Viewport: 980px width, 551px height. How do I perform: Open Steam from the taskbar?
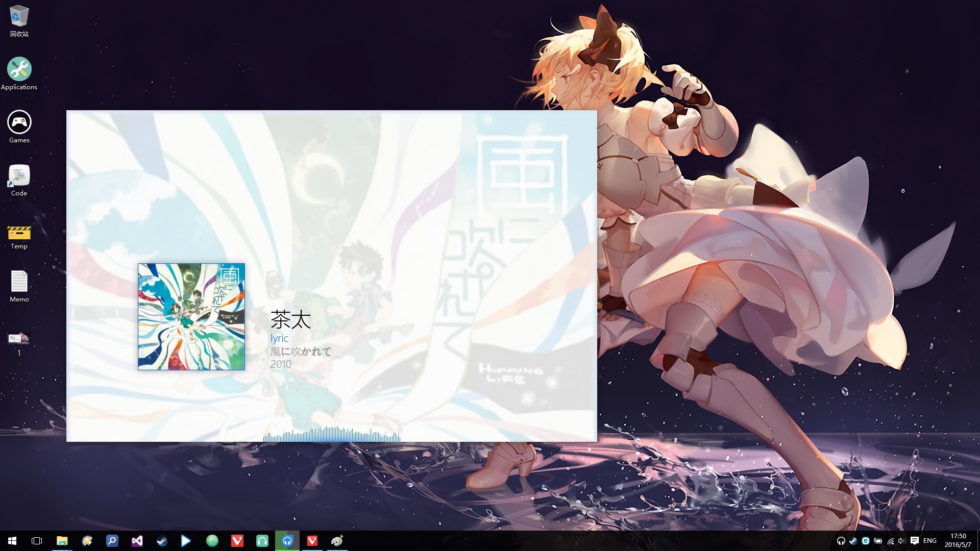click(x=162, y=541)
